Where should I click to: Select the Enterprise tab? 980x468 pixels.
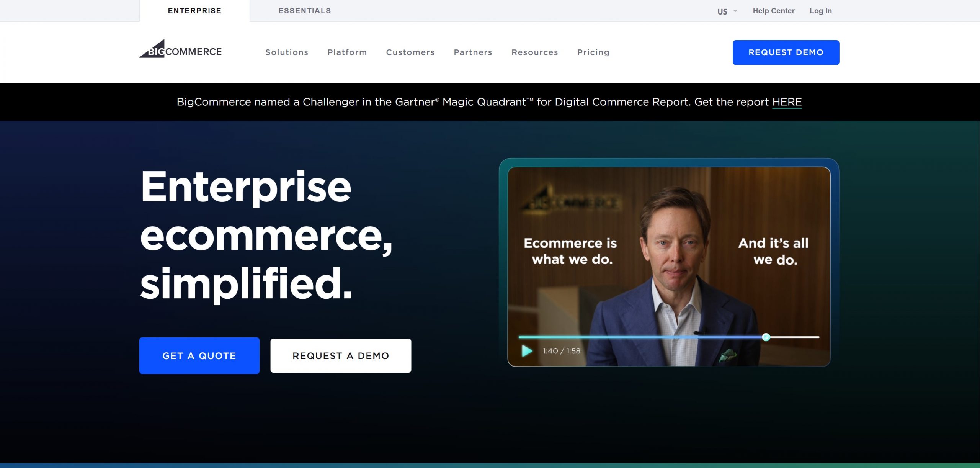tap(194, 11)
